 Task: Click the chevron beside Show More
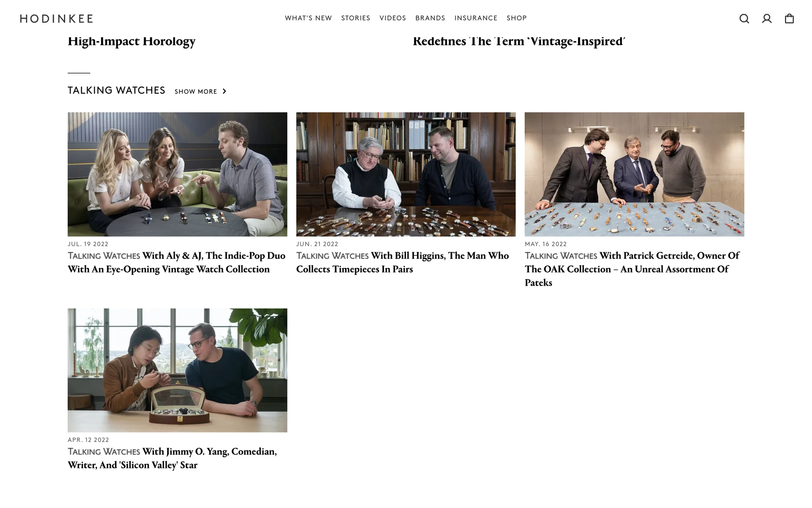pyautogui.click(x=224, y=91)
